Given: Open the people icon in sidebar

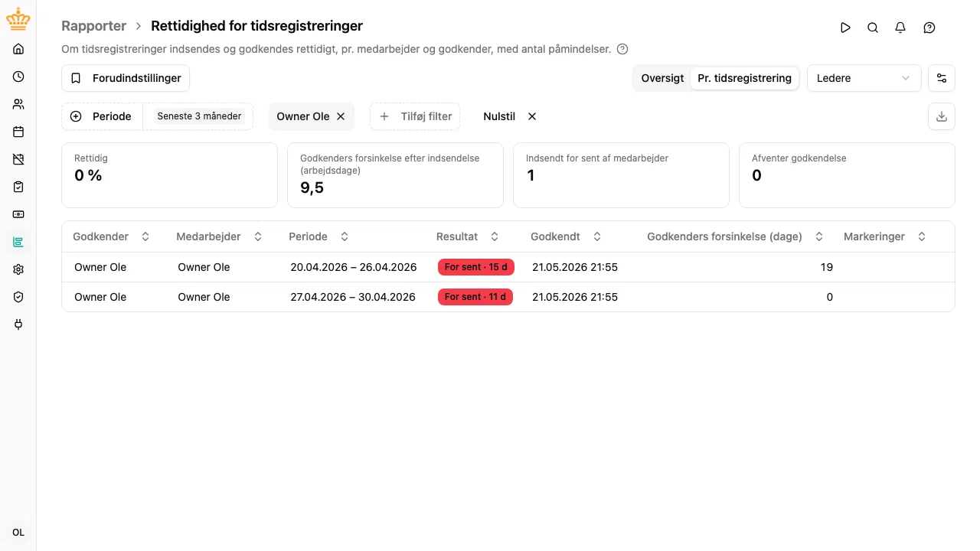Looking at the screenshot, I should [x=18, y=104].
